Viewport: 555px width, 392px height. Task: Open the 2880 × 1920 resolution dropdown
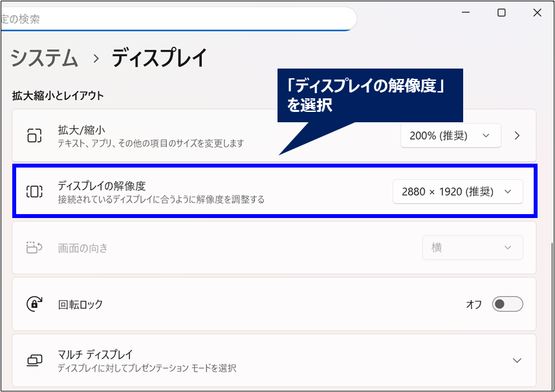click(457, 191)
